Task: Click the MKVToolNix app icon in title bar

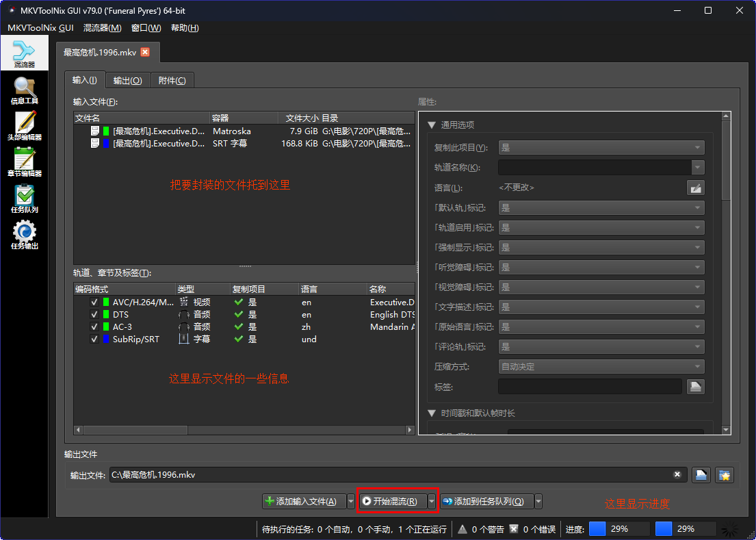Action: pos(12,10)
